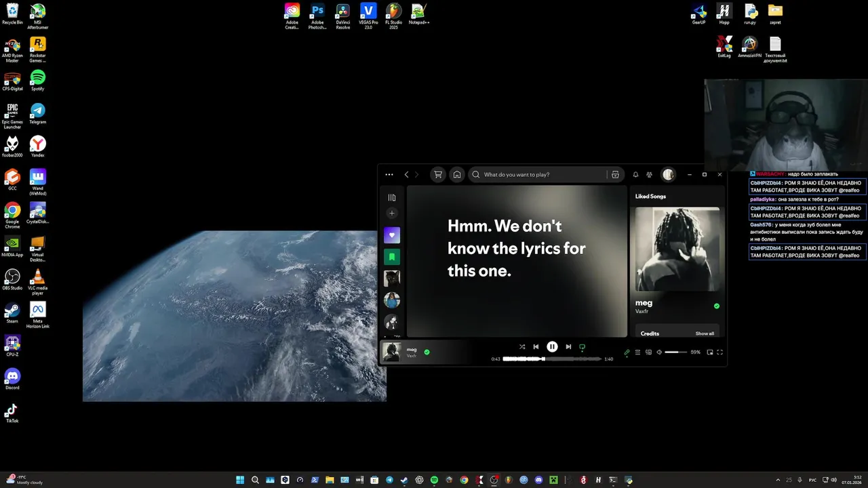Click the large album cover in right panel
868x488 pixels.
click(x=677, y=249)
